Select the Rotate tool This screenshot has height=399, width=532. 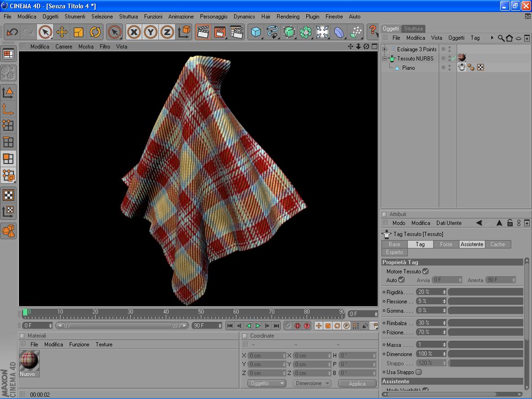[x=95, y=32]
